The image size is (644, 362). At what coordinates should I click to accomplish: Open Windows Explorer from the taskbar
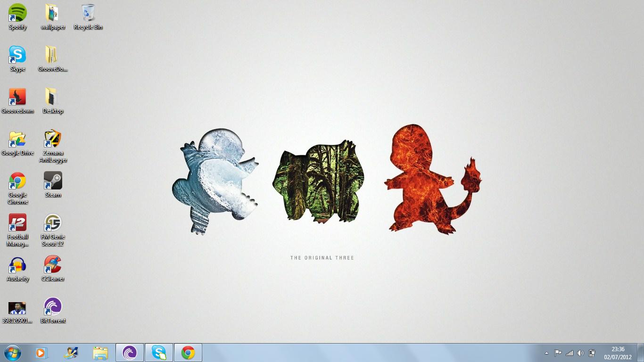(100, 353)
